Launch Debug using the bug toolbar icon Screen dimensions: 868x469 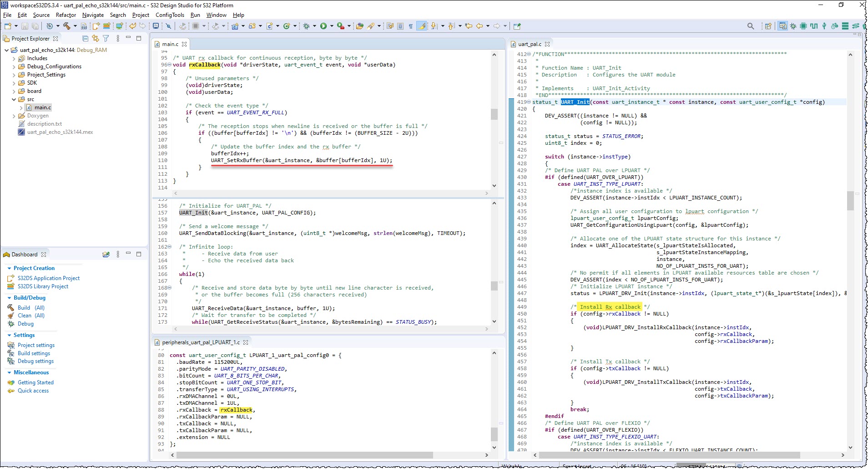coord(307,26)
